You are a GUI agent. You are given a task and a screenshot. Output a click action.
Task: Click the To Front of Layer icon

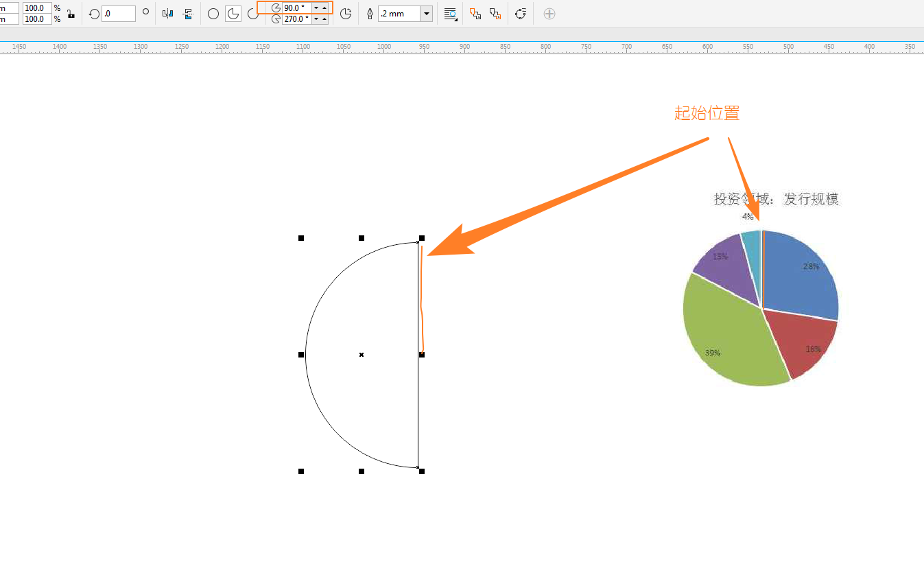click(x=475, y=14)
